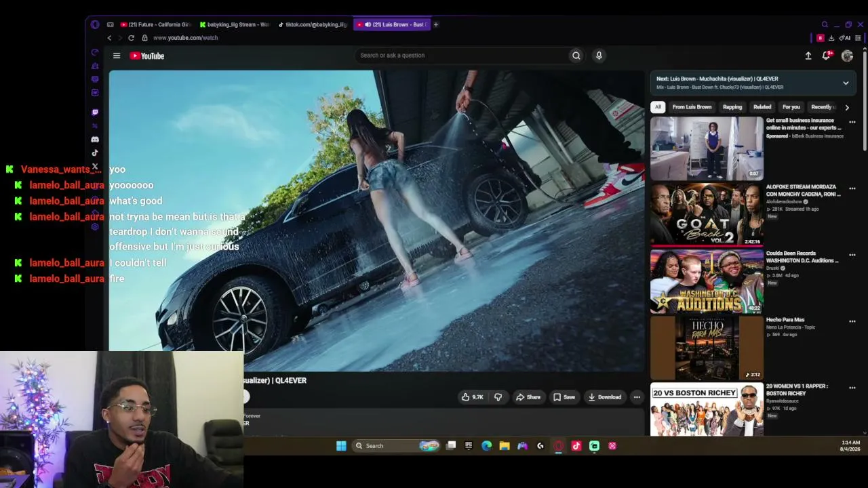Switch to babyking_lilg Stream tab
This screenshot has width=868, height=488.
(x=235, y=24)
